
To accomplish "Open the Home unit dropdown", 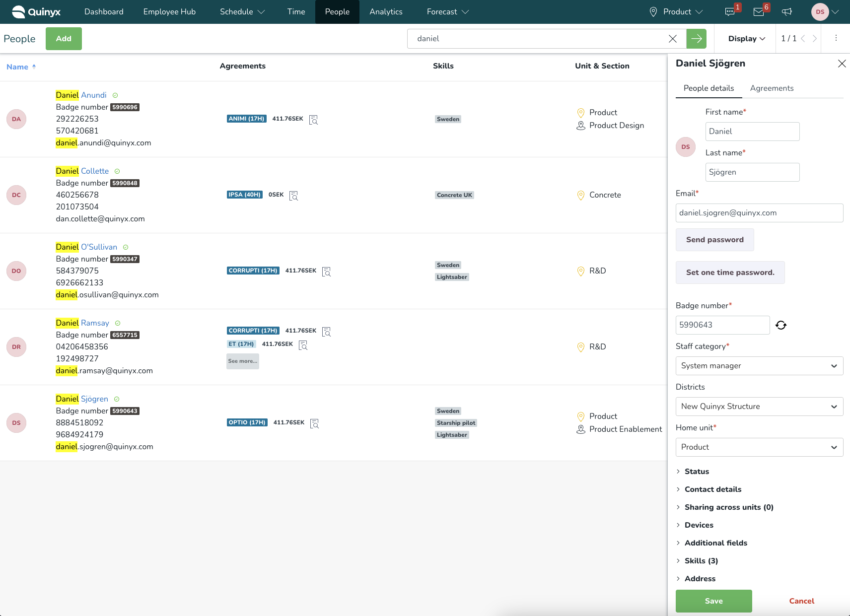I will 759,447.
